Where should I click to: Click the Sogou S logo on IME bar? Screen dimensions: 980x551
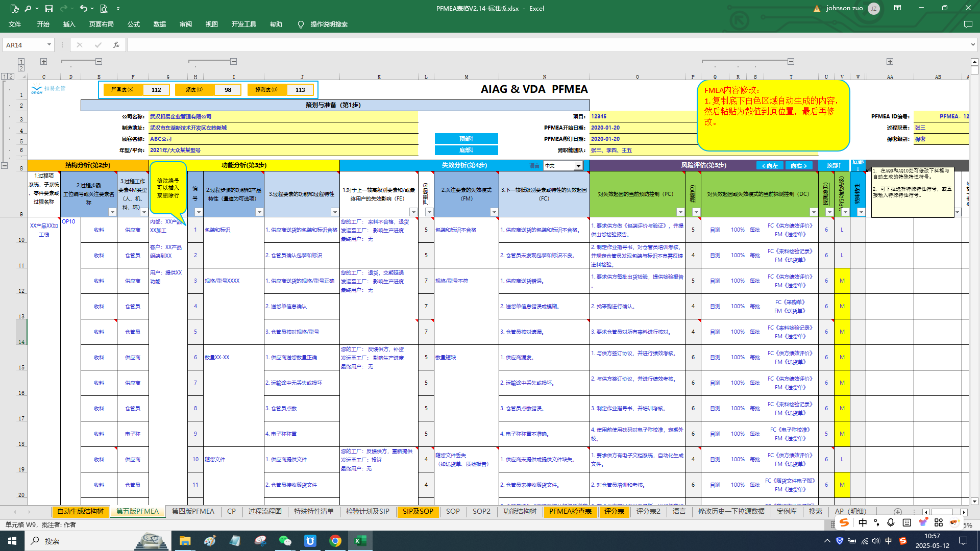coord(844,522)
